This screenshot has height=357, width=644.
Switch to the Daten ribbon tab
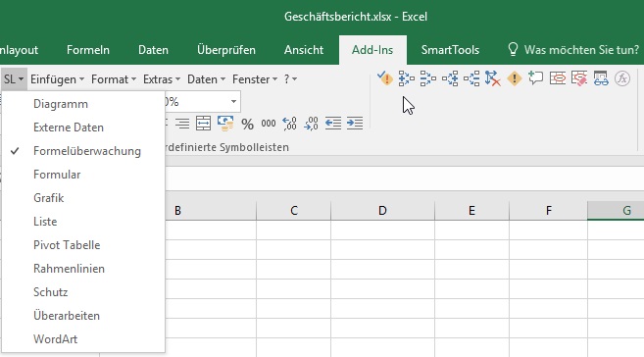tap(153, 50)
